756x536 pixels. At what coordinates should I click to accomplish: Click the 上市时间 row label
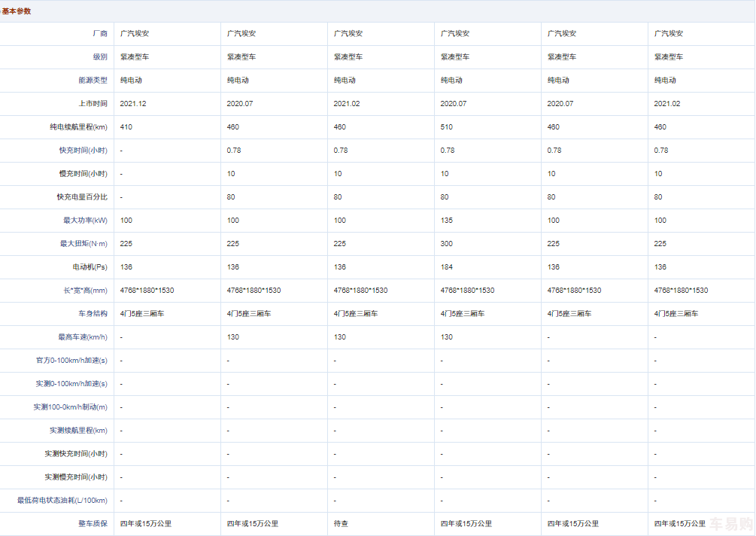click(x=93, y=103)
